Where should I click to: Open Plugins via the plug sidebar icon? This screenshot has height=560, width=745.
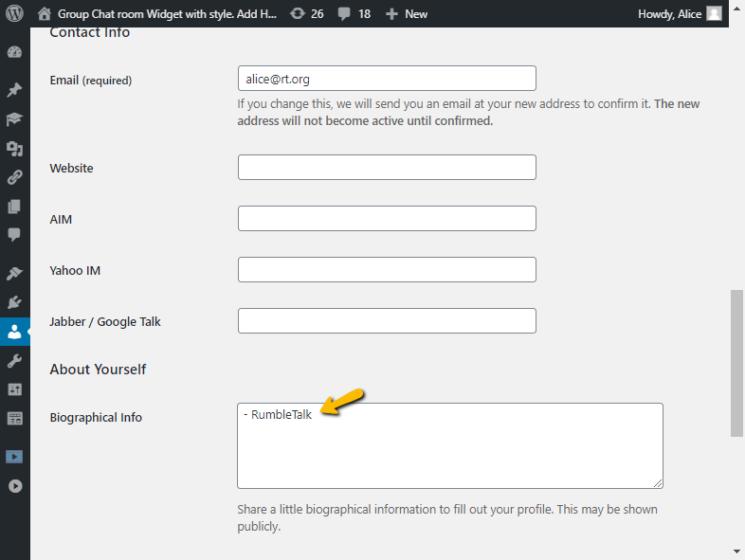(x=15, y=302)
